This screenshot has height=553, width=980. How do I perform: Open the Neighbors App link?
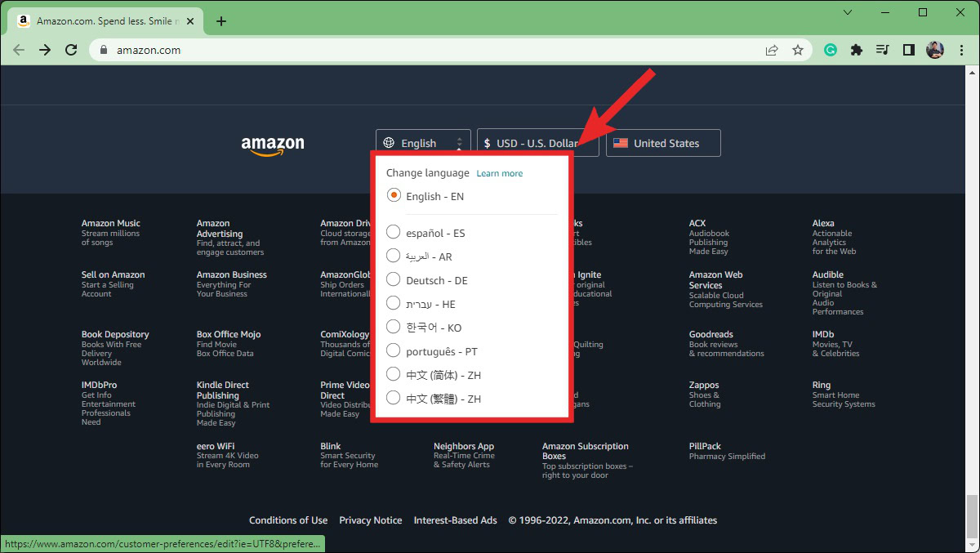click(464, 456)
